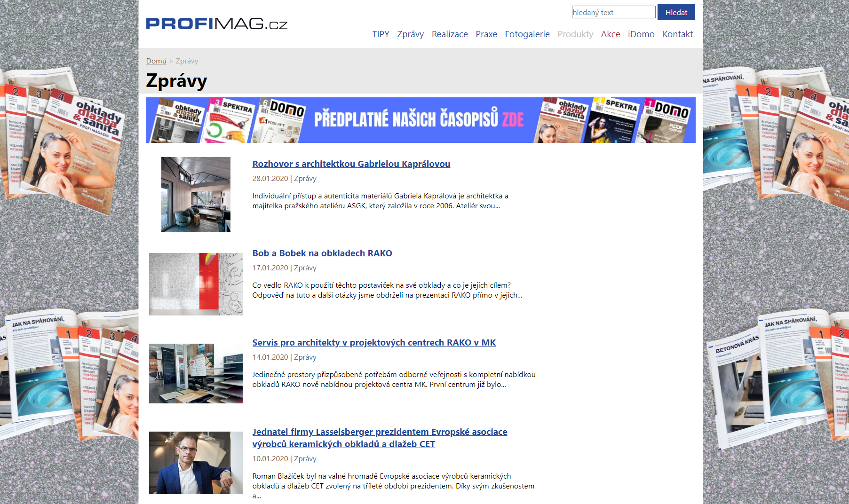Open the Bob a Bobek RAKO article

click(x=322, y=253)
